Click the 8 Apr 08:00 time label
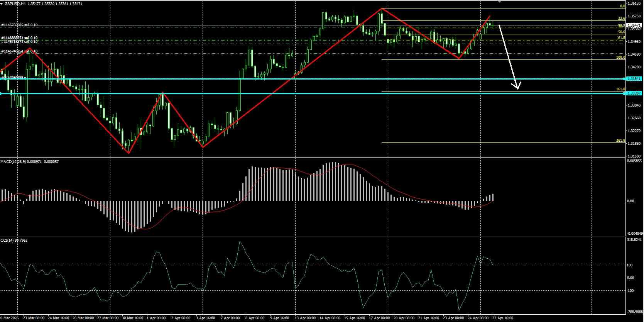644x322 pixels. coord(255,318)
